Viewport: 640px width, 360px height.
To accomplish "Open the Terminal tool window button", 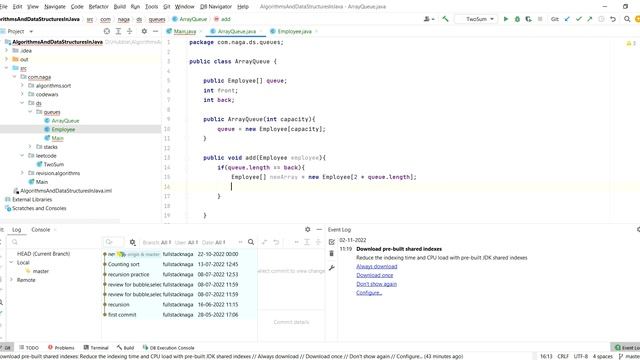I will [x=96, y=347].
